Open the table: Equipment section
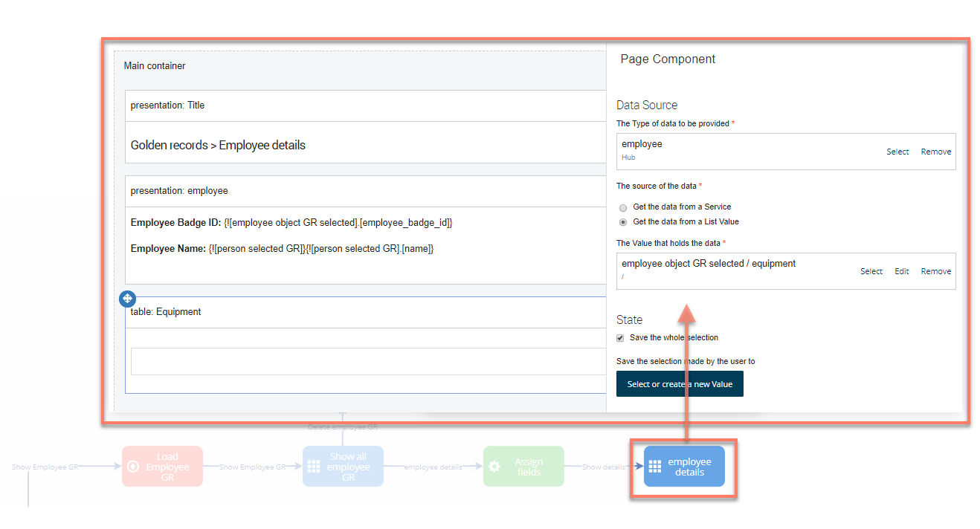The width and height of the screenshot is (980, 529). pos(165,311)
